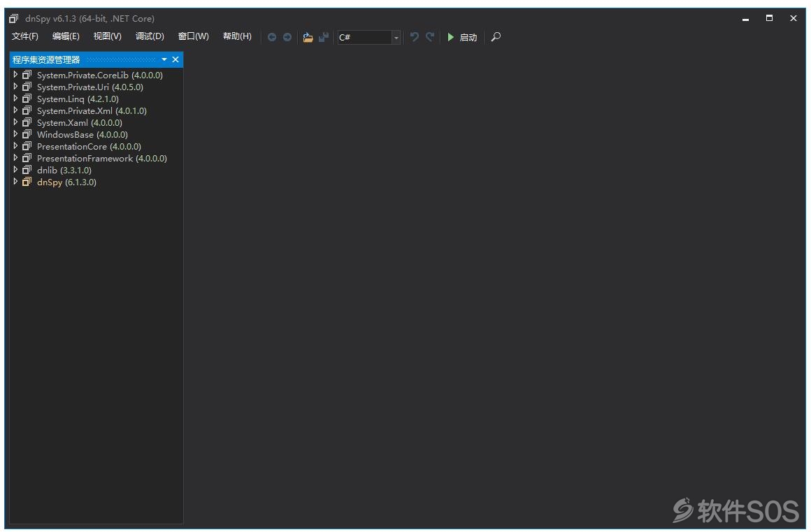Image resolution: width=811 pixels, height=532 pixels.
Task: Click the System.Private.CoreLib assembly icon
Action: [27, 75]
